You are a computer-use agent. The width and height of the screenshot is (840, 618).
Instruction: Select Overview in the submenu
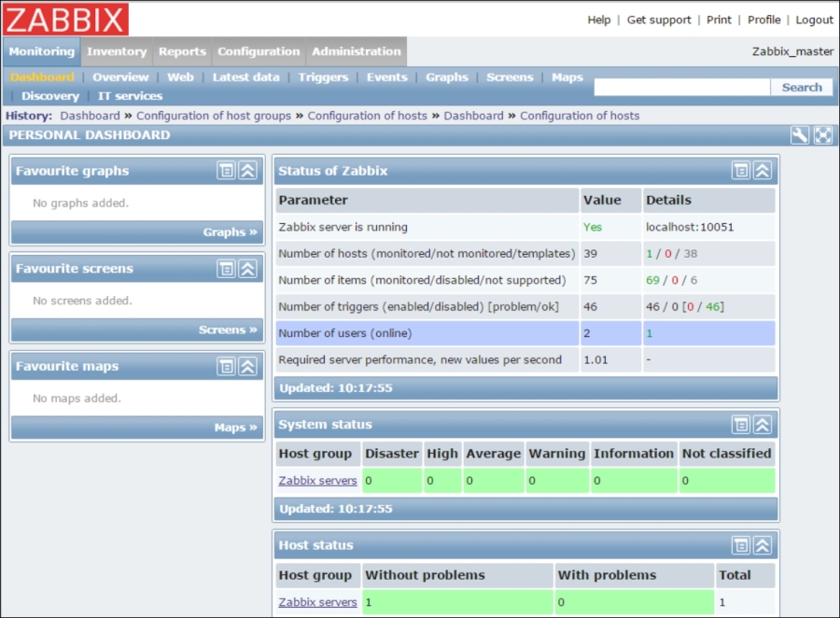120,77
